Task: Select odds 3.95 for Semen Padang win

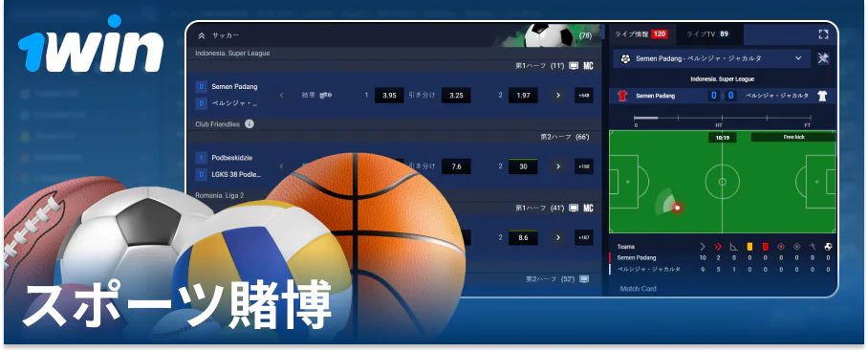Action: tap(389, 96)
